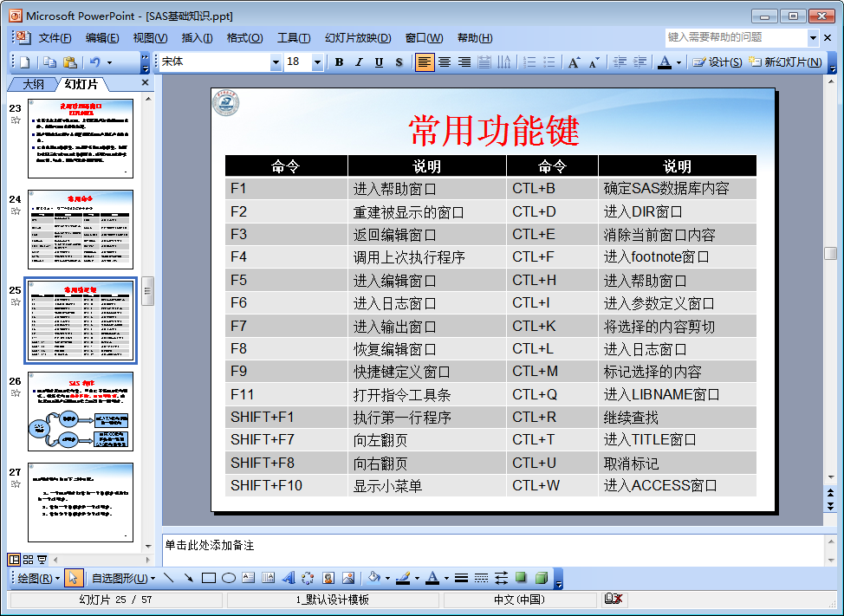Increase the indent level

pyautogui.click(x=639, y=62)
